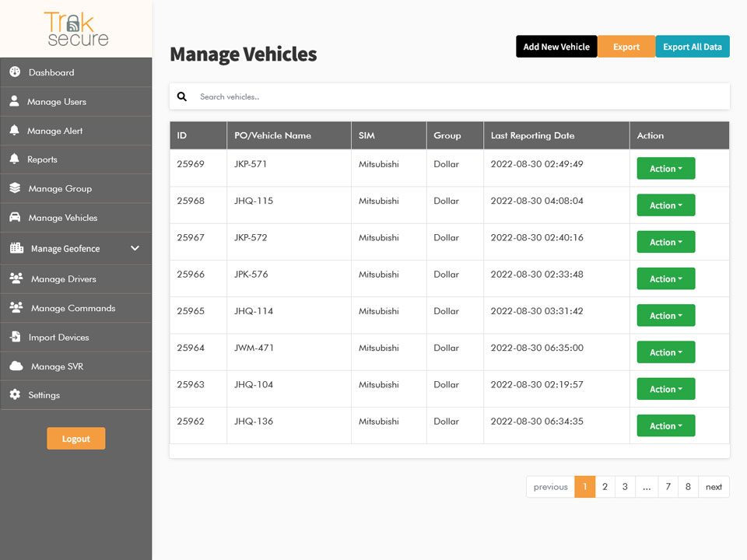Focus the Search vehicles input field
This screenshot has width=747, height=560.
459,97
